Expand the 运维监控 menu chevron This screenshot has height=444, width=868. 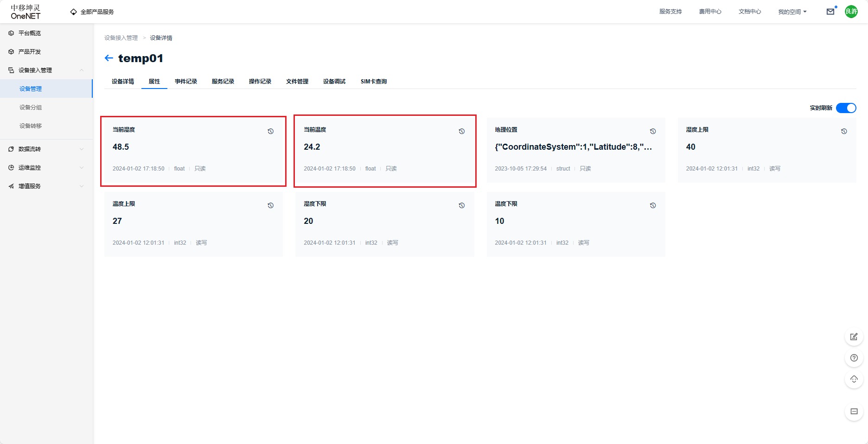82,168
